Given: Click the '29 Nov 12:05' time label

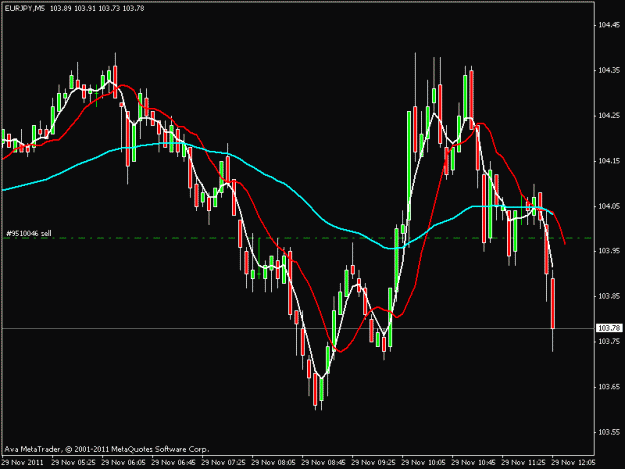Looking at the screenshot, I should (573, 462).
